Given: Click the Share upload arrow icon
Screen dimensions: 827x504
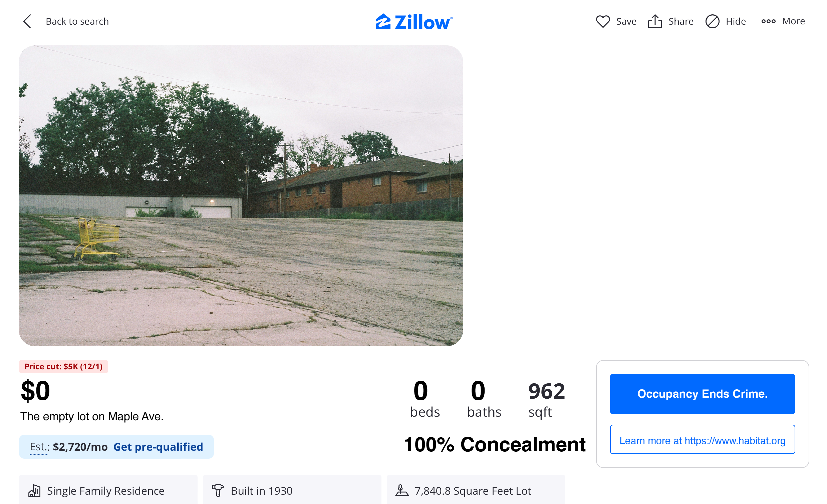Looking at the screenshot, I should [x=655, y=21].
